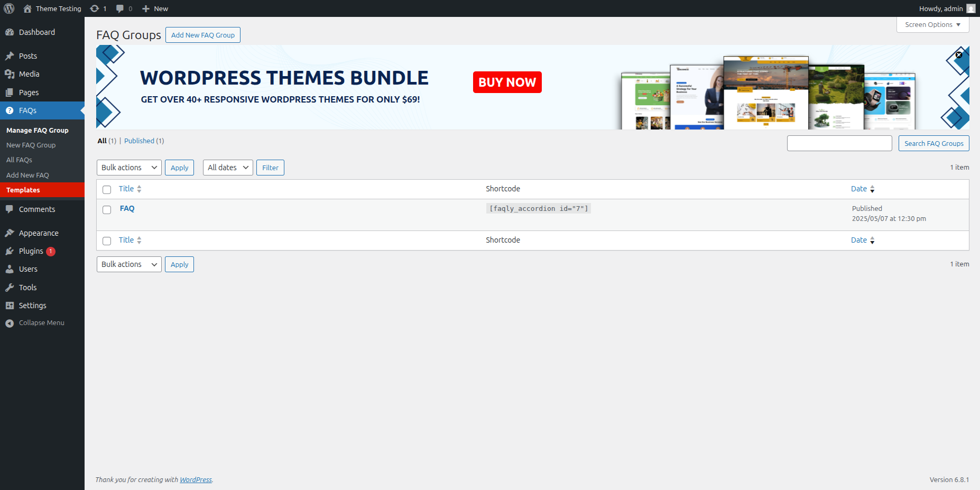Click Users person icon
The height and width of the screenshot is (490, 980).
10,269
